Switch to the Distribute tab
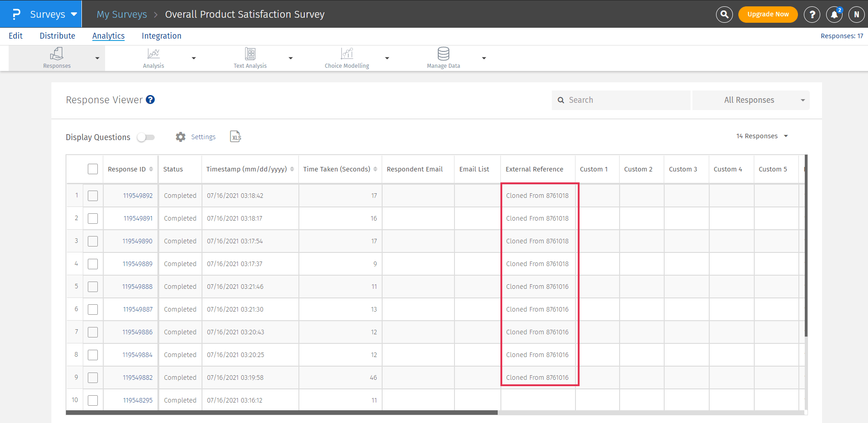Image resolution: width=868 pixels, height=423 pixels. pyautogui.click(x=57, y=35)
